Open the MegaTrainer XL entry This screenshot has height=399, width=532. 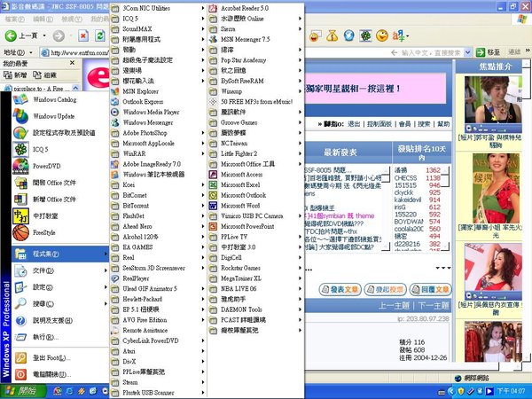255,278
